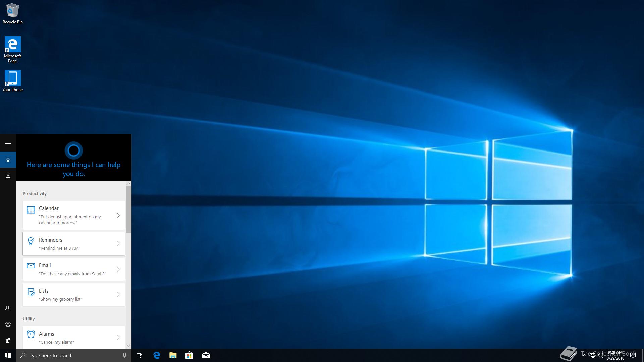Expand the Calendar card chevron

pos(118,216)
